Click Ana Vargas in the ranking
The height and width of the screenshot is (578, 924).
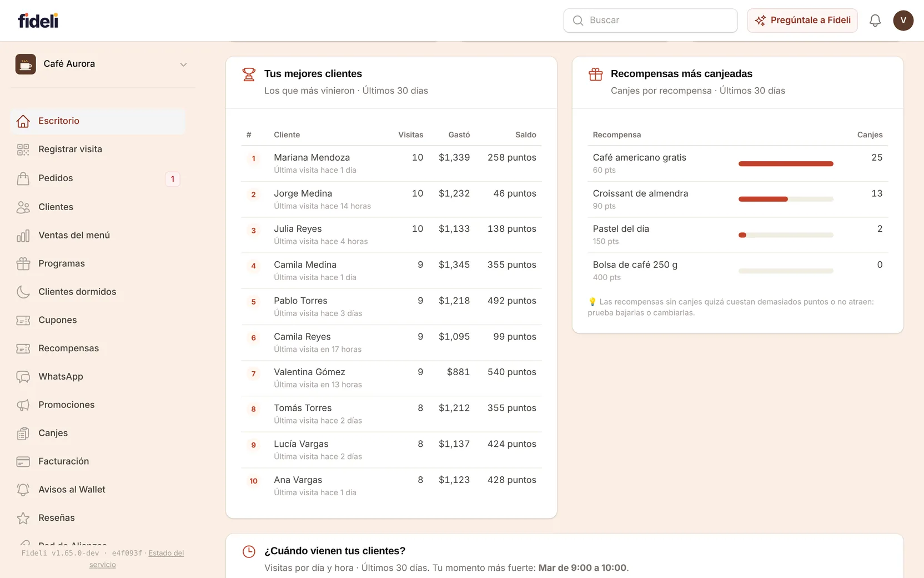[x=298, y=480]
